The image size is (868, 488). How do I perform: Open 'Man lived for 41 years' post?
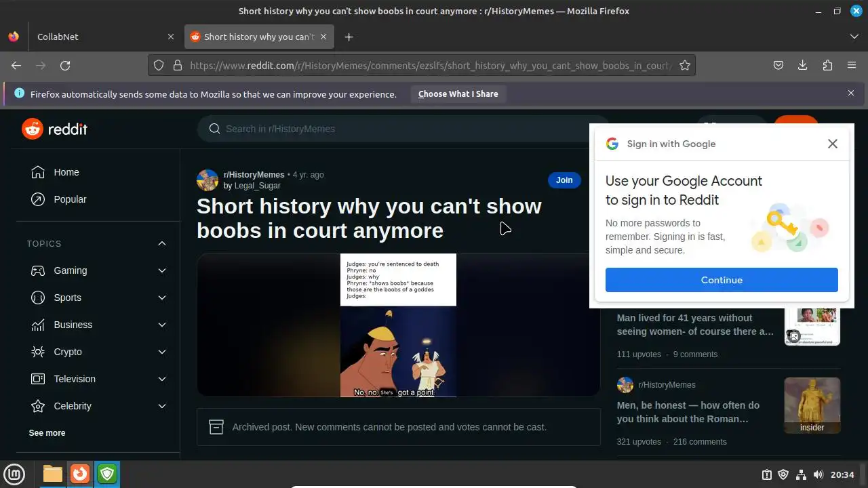click(x=695, y=325)
